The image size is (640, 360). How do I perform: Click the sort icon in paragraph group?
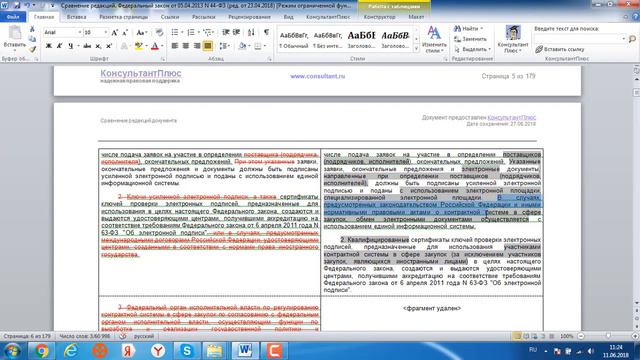coord(251,32)
